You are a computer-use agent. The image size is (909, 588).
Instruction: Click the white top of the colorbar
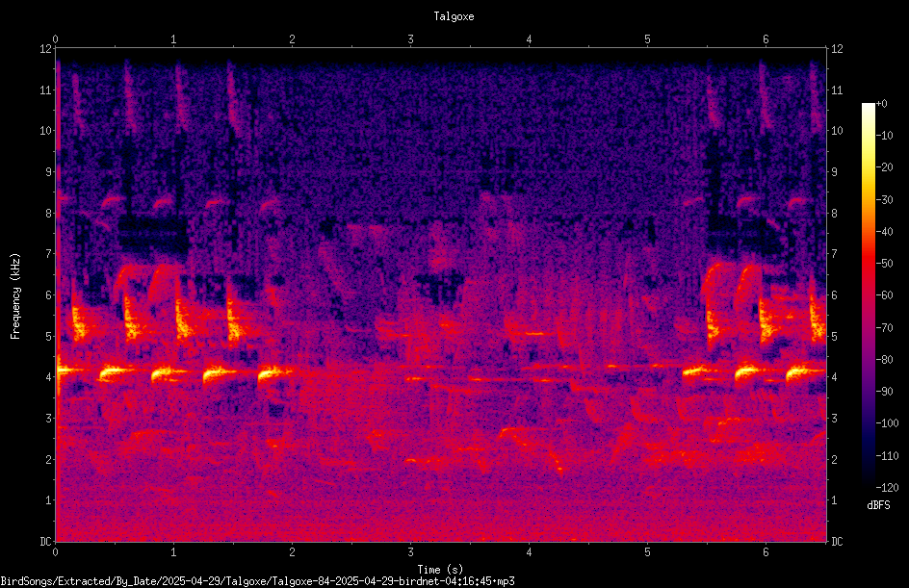point(868,107)
